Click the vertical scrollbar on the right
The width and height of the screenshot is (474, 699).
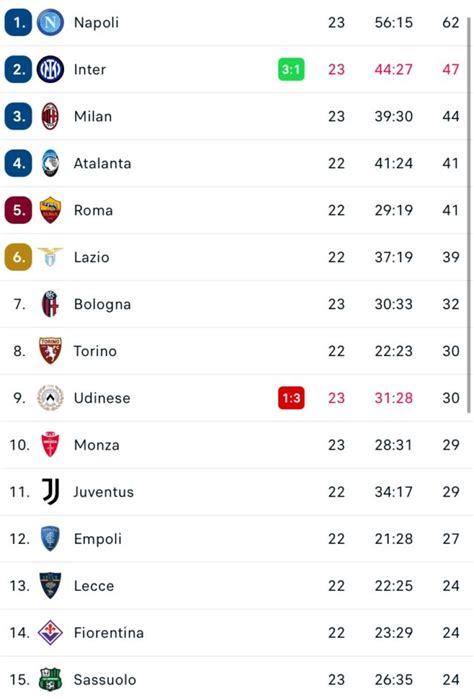[x=470, y=214]
